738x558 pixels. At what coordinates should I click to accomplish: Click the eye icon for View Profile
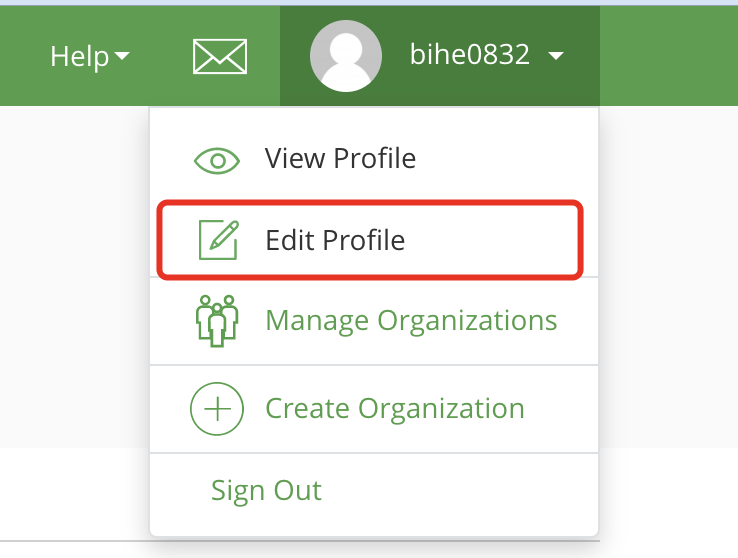[x=217, y=159]
